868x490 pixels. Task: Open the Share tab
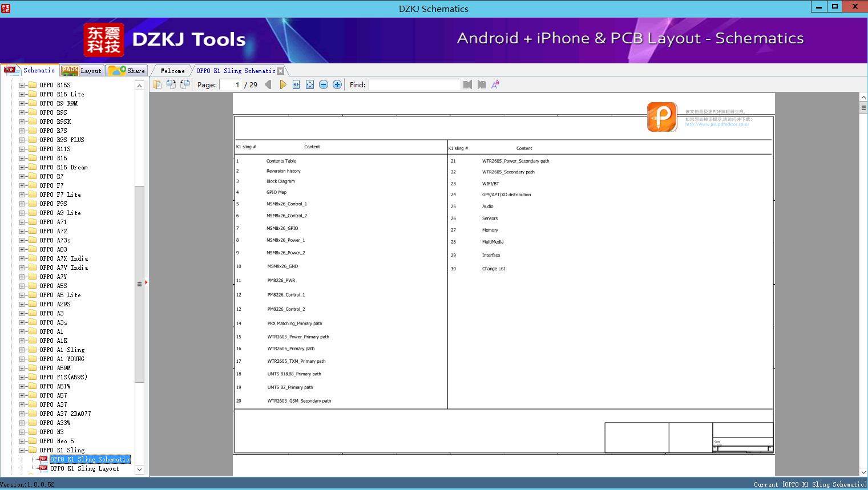[127, 71]
